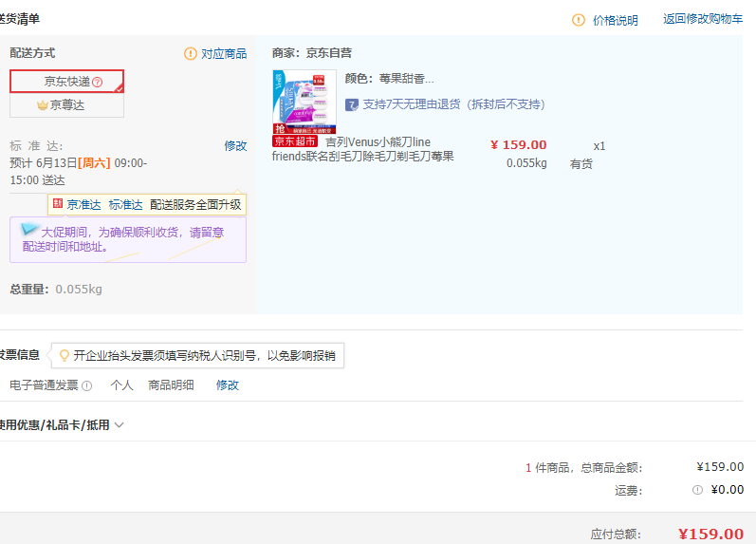
Task: Click the 商家: 京东自营 label
Action: click(312, 53)
